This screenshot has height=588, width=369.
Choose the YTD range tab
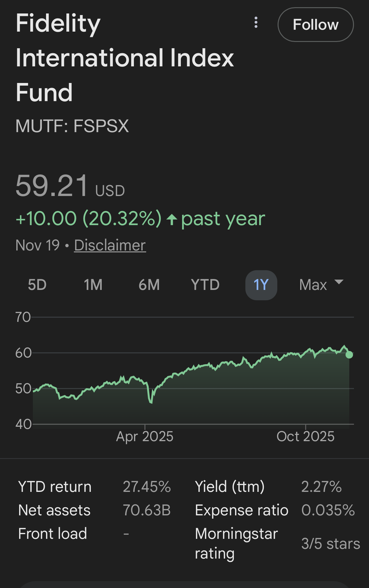pyautogui.click(x=205, y=285)
